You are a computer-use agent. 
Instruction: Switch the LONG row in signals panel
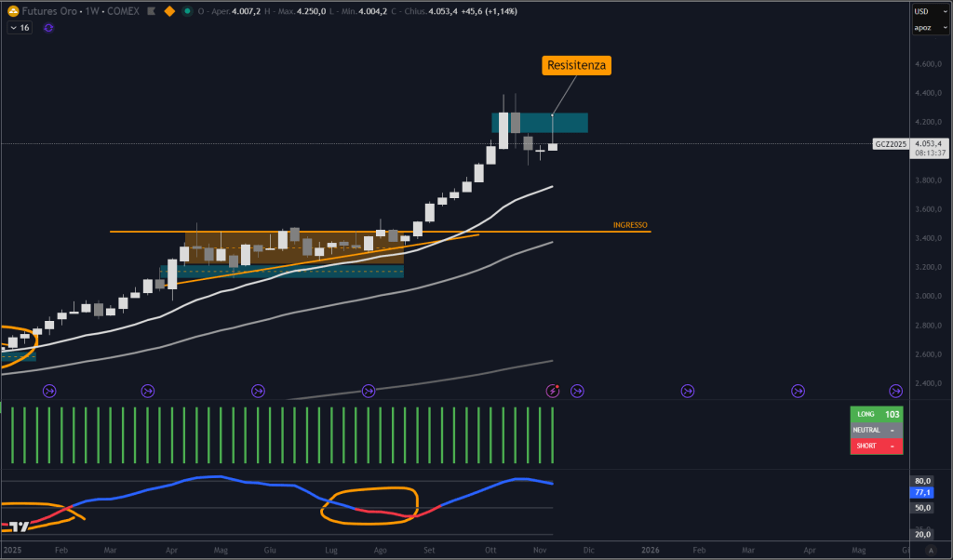point(875,413)
